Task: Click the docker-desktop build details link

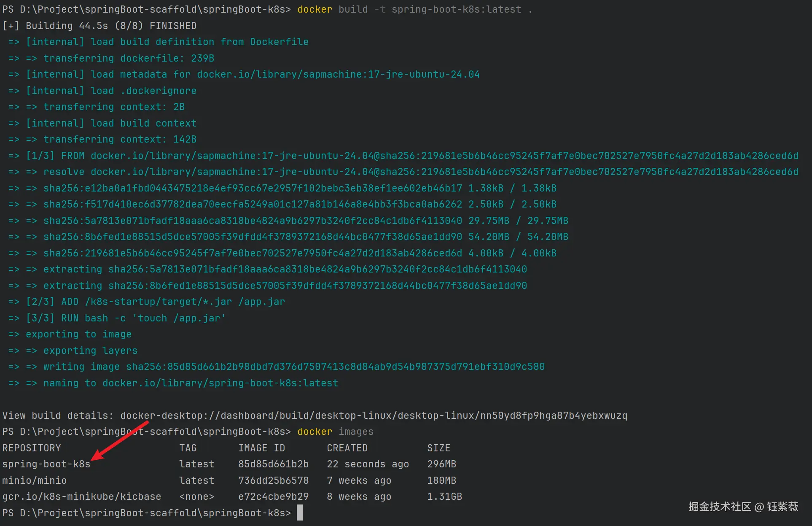Action: tap(374, 415)
